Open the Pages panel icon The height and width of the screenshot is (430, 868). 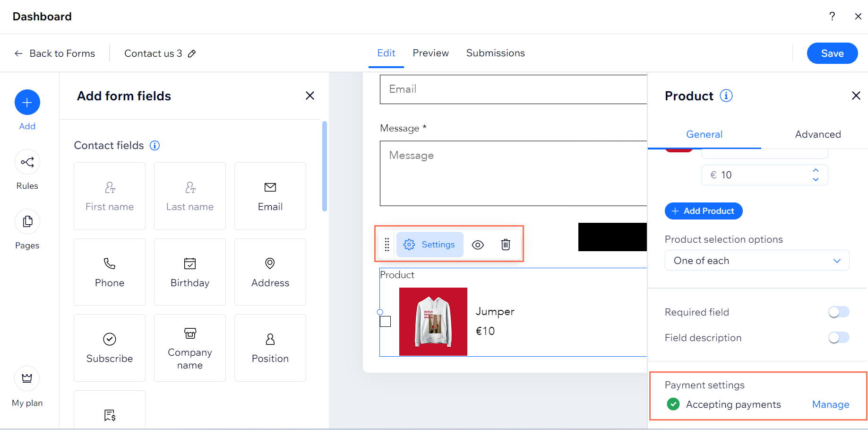click(x=27, y=221)
